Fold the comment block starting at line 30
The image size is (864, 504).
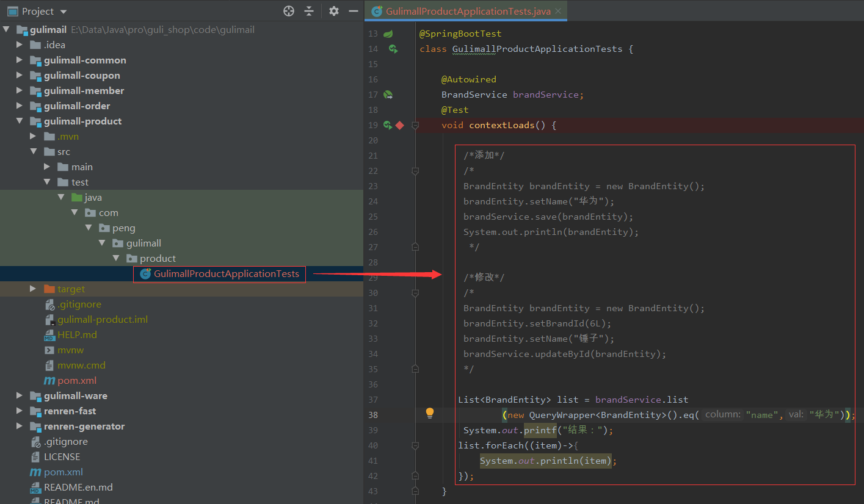[415, 293]
